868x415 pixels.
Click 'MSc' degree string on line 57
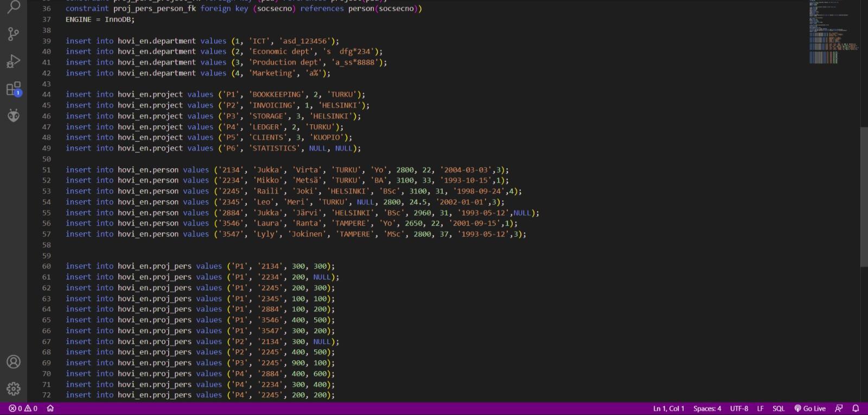(394, 234)
